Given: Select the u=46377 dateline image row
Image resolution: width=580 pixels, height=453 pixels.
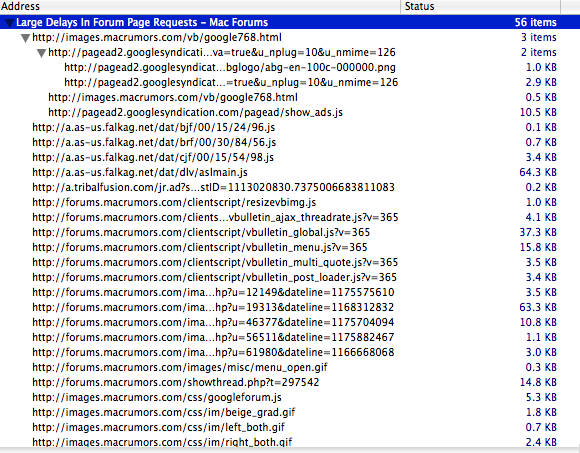Looking at the screenshot, I should 290,322.
